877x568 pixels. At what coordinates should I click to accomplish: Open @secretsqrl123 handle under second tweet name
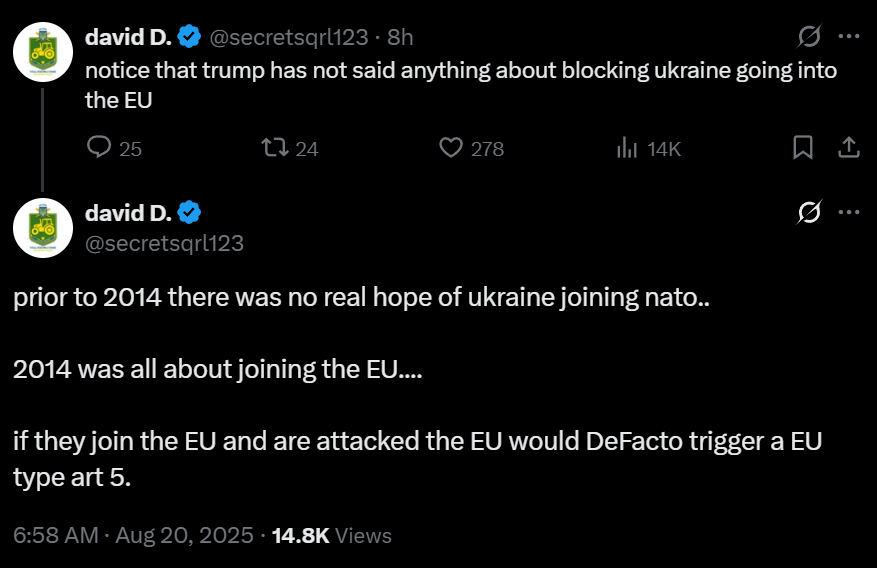point(164,243)
